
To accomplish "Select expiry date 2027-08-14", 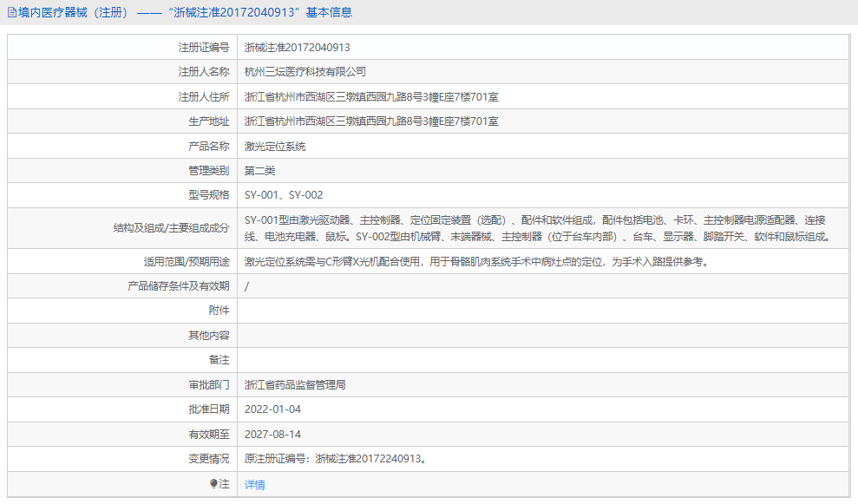I will [272, 435].
